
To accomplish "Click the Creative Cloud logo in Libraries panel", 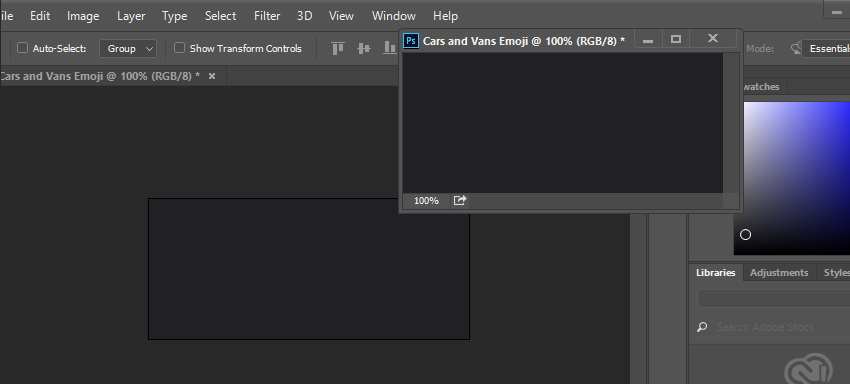I will tap(808, 369).
